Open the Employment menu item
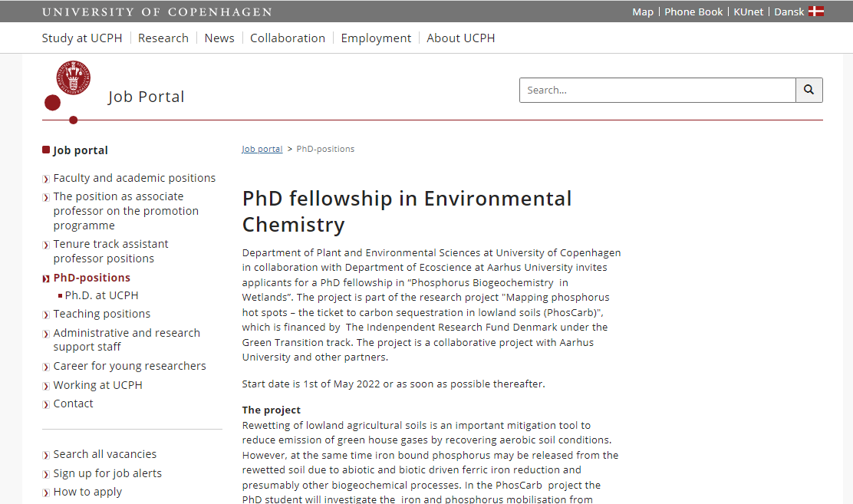This screenshot has width=853, height=504. 376,38
